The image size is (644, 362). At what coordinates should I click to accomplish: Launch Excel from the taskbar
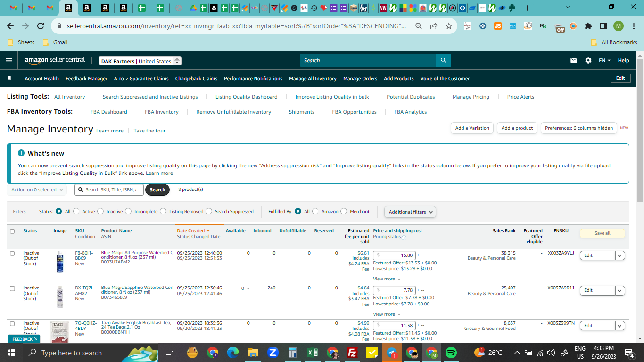point(312,353)
